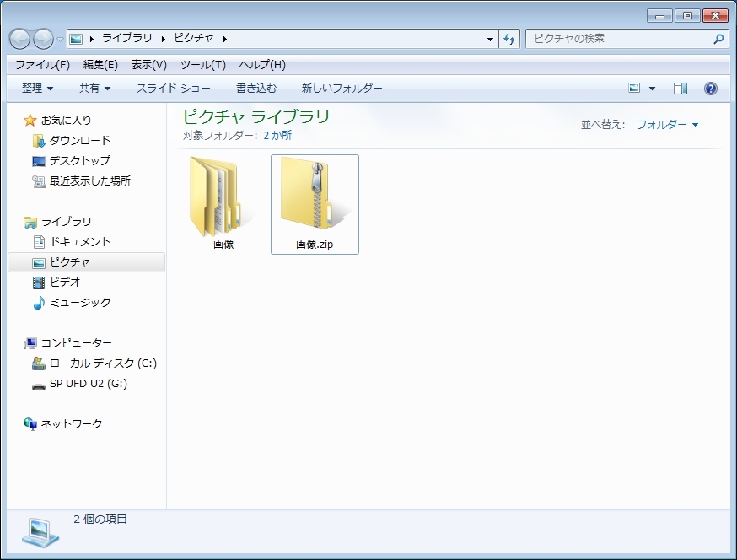Viewport: 737px width, 560px height.
Task: Click the Forward navigation arrow button
Action: [43, 39]
